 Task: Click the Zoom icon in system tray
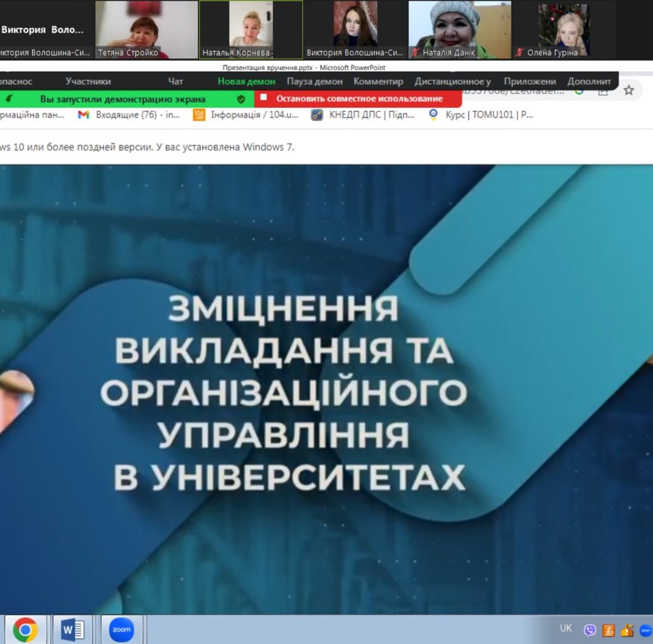[645, 630]
